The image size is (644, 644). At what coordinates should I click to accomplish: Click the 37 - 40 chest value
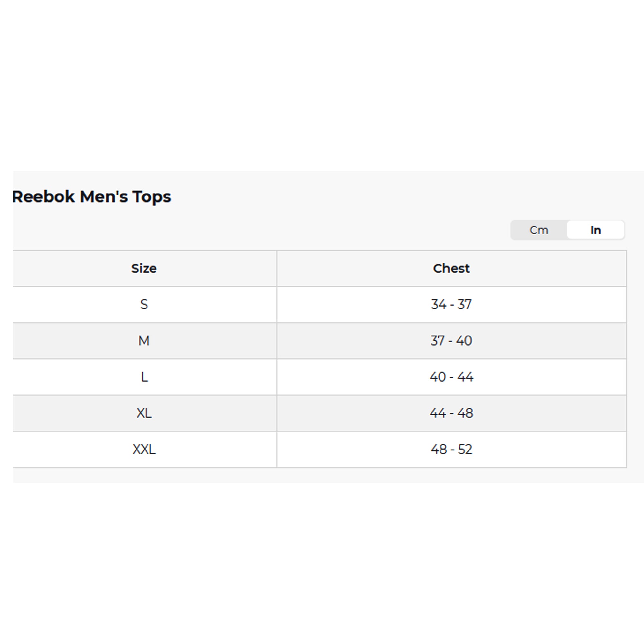pyautogui.click(x=451, y=341)
